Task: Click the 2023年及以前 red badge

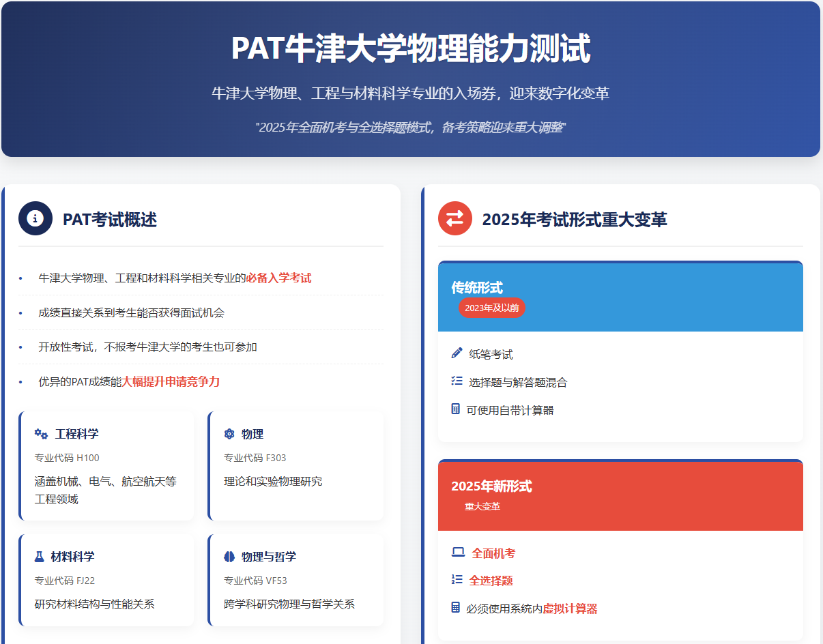Action: (491, 308)
